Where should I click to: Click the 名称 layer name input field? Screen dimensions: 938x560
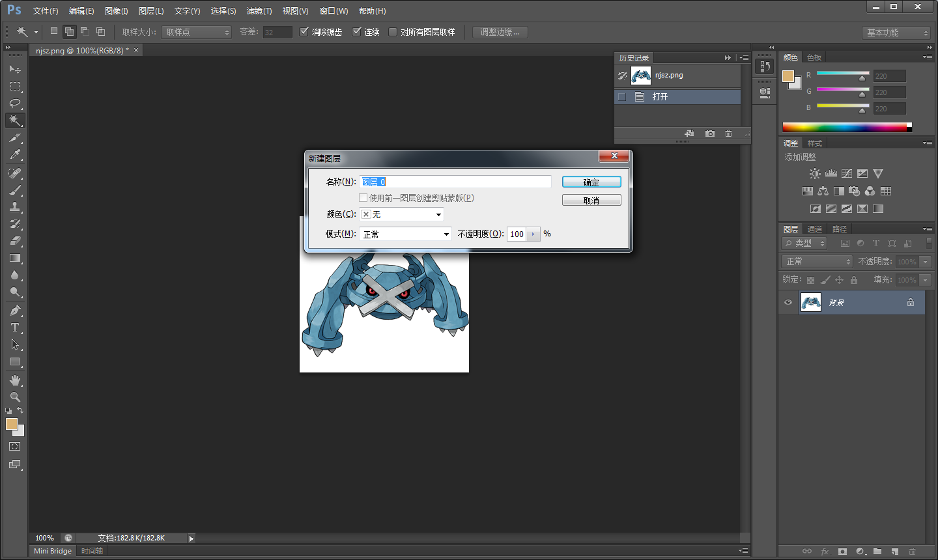coord(455,182)
